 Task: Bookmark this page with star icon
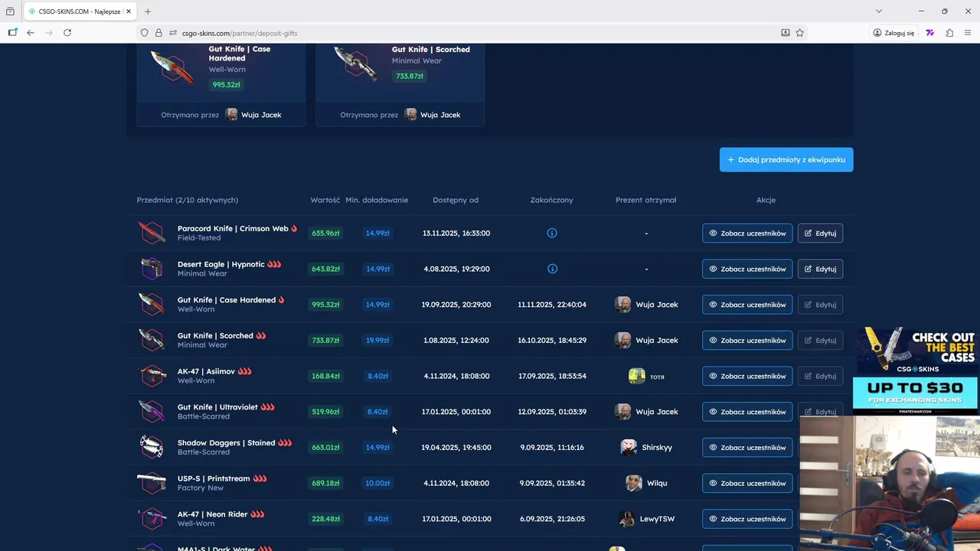(800, 33)
